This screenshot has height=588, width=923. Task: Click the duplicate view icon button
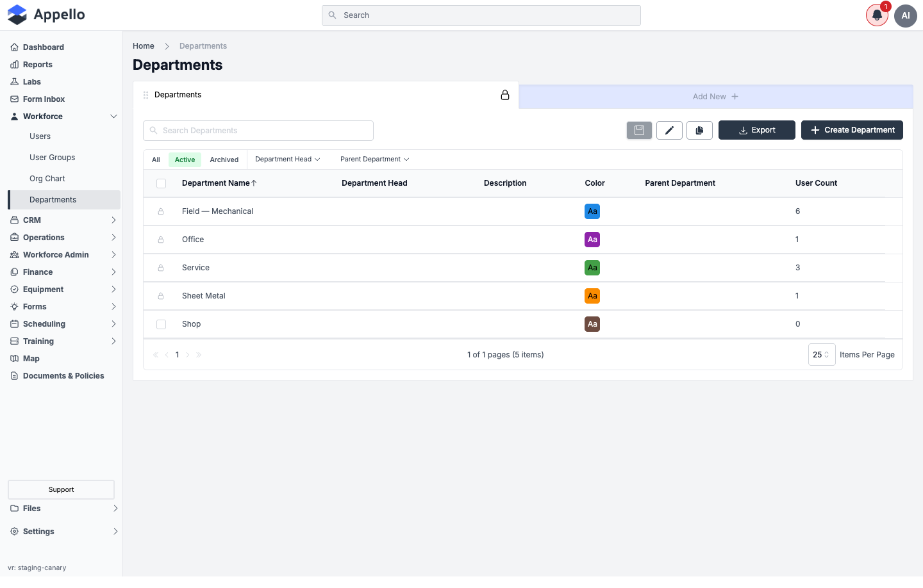point(699,130)
